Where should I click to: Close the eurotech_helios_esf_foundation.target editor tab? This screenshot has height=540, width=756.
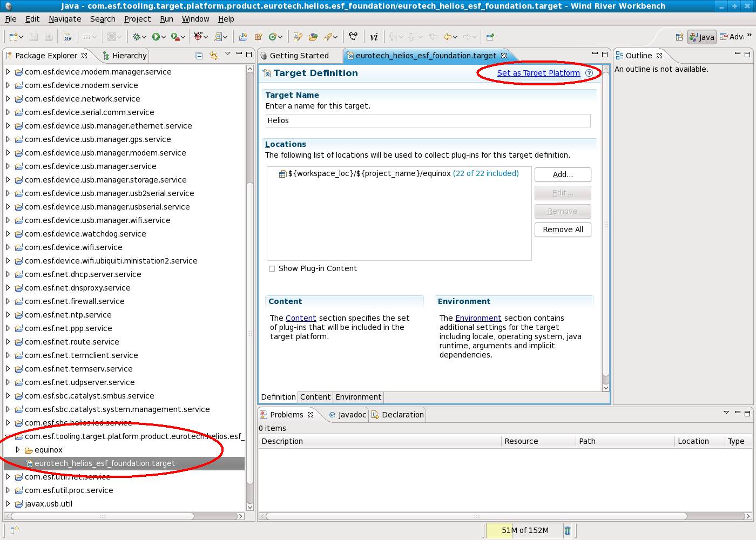click(504, 56)
